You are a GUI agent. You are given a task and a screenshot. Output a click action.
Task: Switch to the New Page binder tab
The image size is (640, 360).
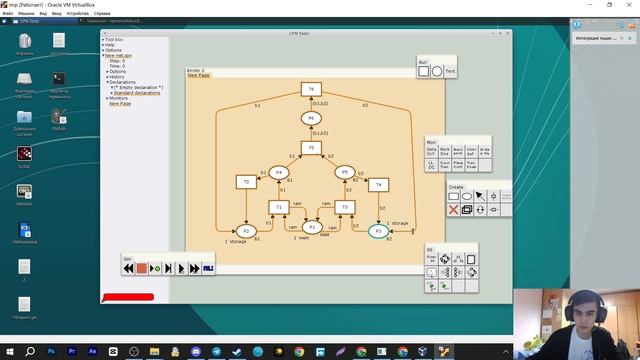[x=198, y=76]
